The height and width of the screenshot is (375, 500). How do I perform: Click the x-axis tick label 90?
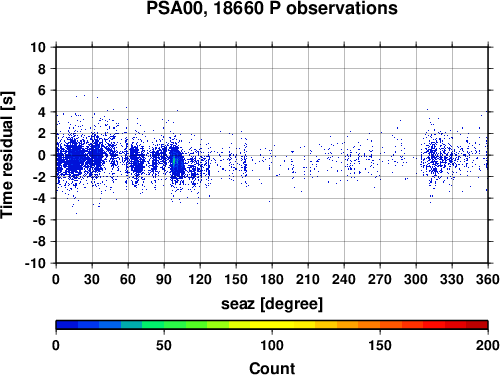point(164,279)
